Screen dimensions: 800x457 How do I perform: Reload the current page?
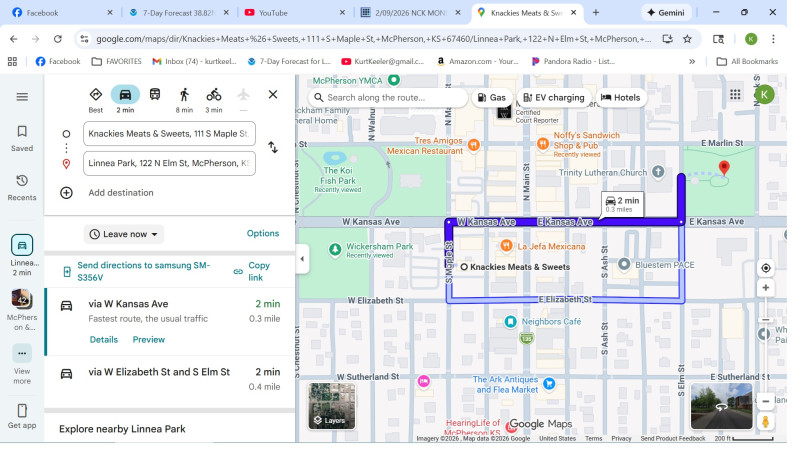pos(58,39)
